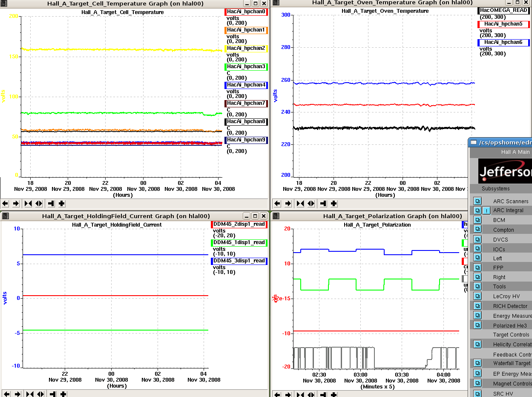Screen dimensions: 532x397
Task: Click the 'Hall A Main' panel heading
Action: (x=515, y=152)
